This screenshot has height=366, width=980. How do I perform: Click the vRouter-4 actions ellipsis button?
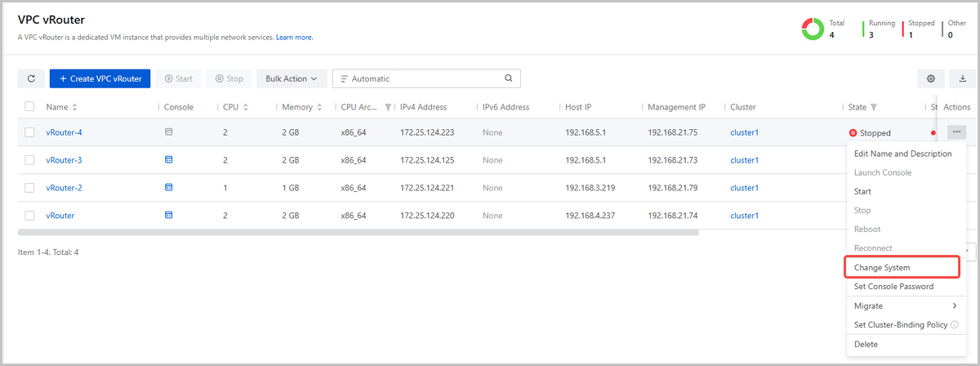957,132
